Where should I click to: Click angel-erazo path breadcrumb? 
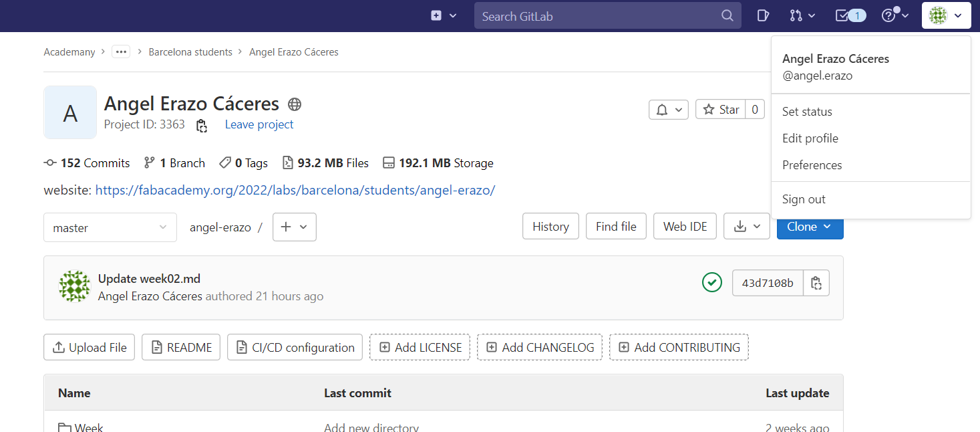pyautogui.click(x=220, y=227)
